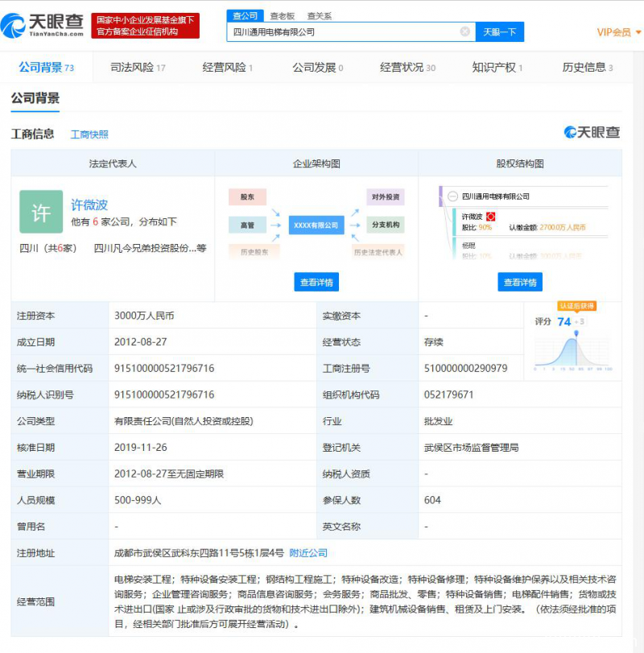Select company type 有限责任公司(自然人投资或控股)
This screenshot has width=644, height=653.
coord(184,420)
